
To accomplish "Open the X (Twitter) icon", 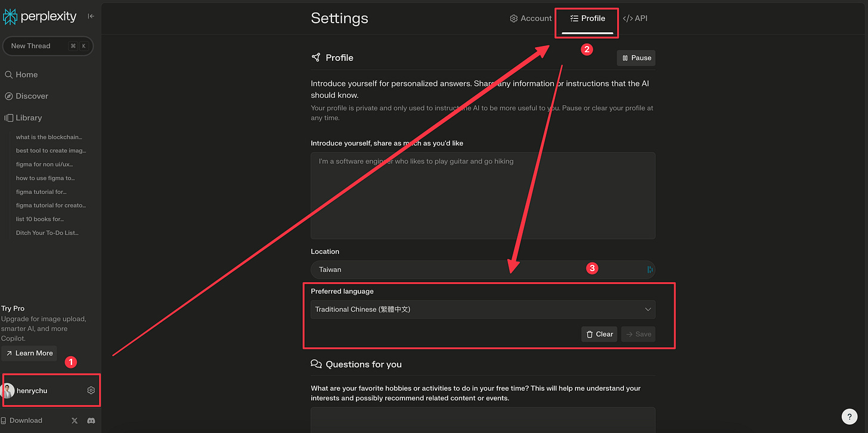I will pyautogui.click(x=75, y=420).
